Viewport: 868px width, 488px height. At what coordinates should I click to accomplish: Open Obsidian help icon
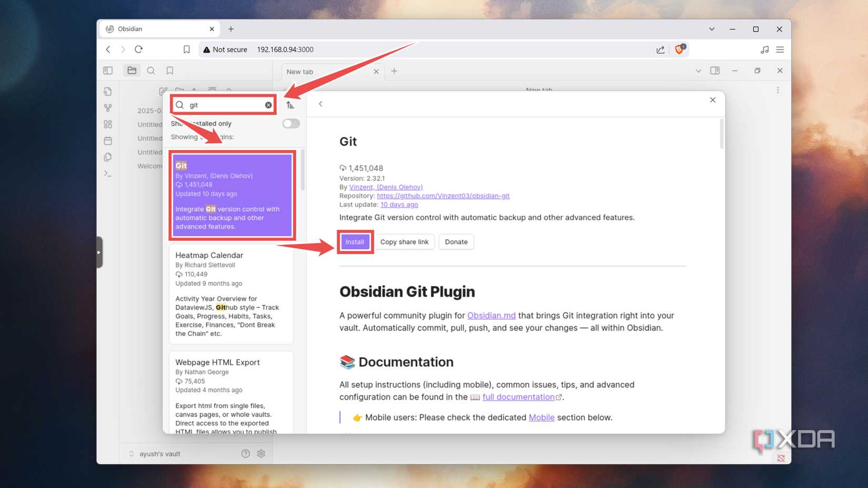click(x=246, y=453)
